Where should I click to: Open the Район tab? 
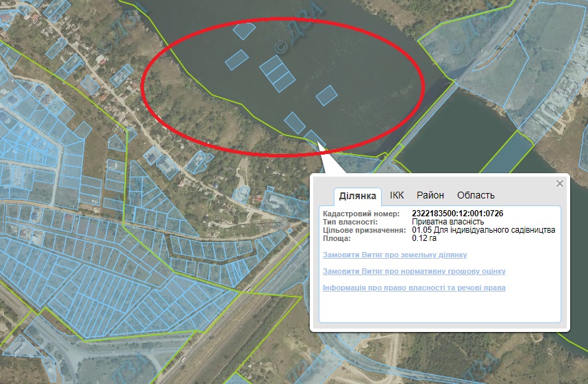430,196
